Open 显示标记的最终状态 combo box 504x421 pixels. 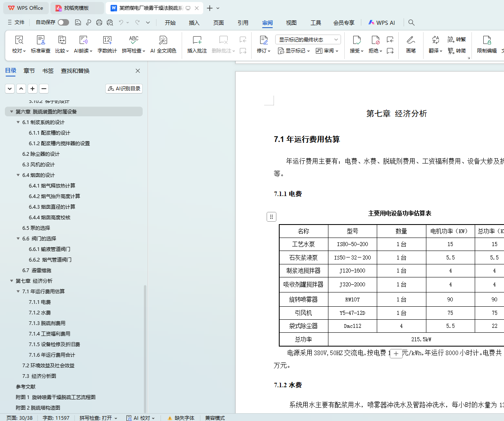[x=308, y=39]
